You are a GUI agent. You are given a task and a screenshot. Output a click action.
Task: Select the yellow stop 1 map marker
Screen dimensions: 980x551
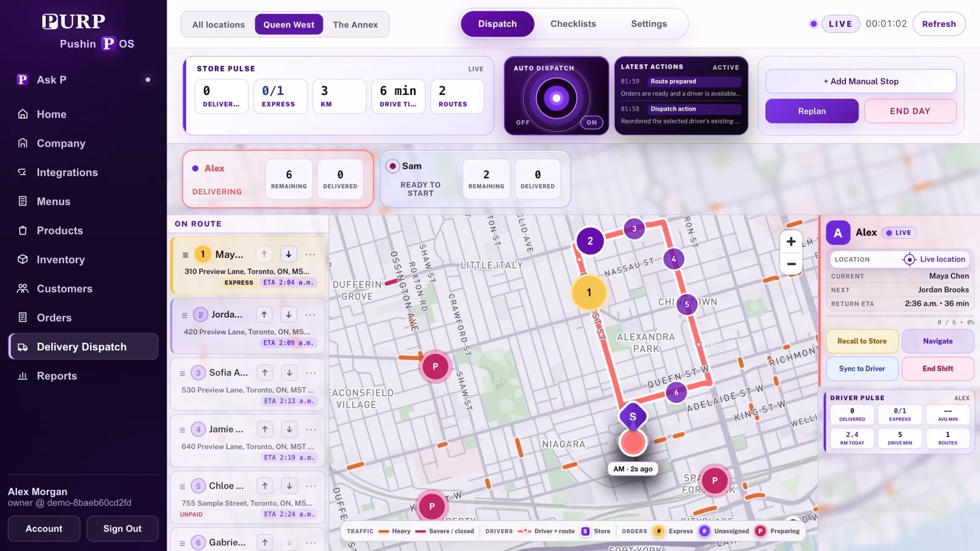[589, 293]
